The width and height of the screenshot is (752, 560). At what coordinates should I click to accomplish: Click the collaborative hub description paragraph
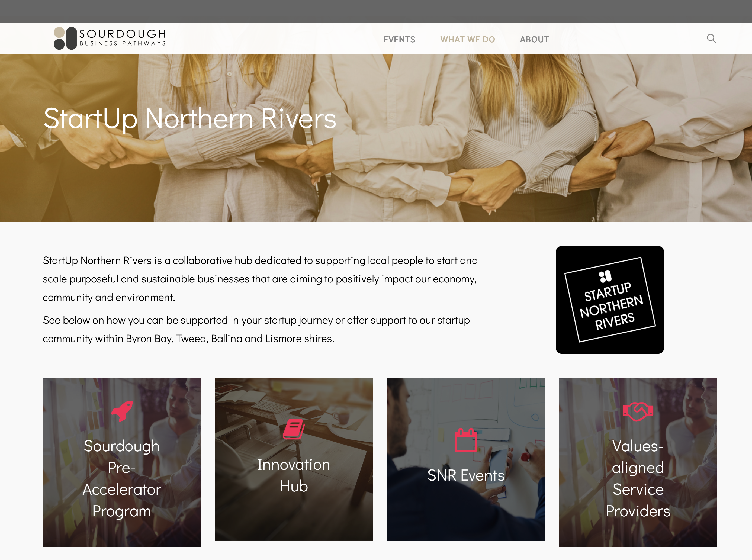coord(260,279)
